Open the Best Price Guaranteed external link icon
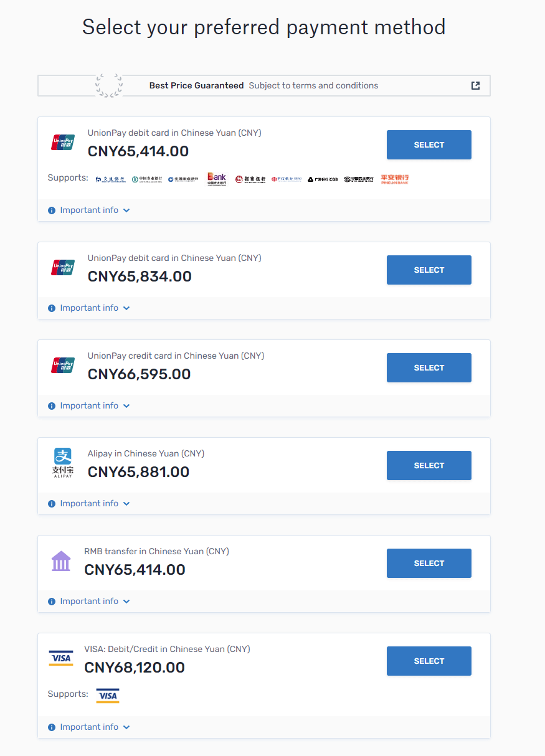Image resolution: width=545 pixels, height=756 pixels. coord(475,86)
